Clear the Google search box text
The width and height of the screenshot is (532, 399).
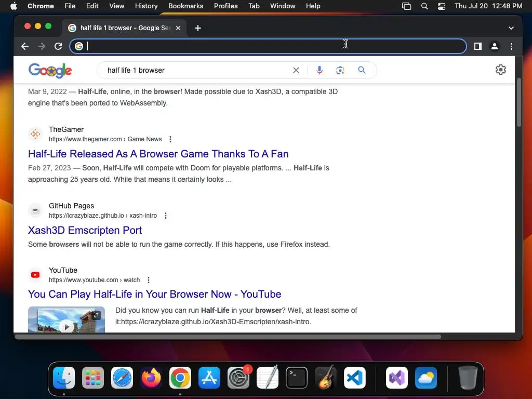(296, 70)
